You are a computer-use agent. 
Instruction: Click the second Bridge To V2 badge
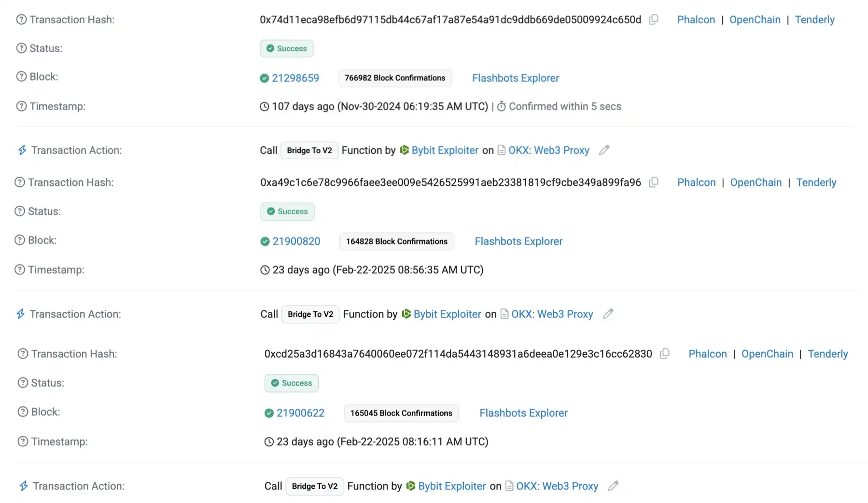[310, 314]
